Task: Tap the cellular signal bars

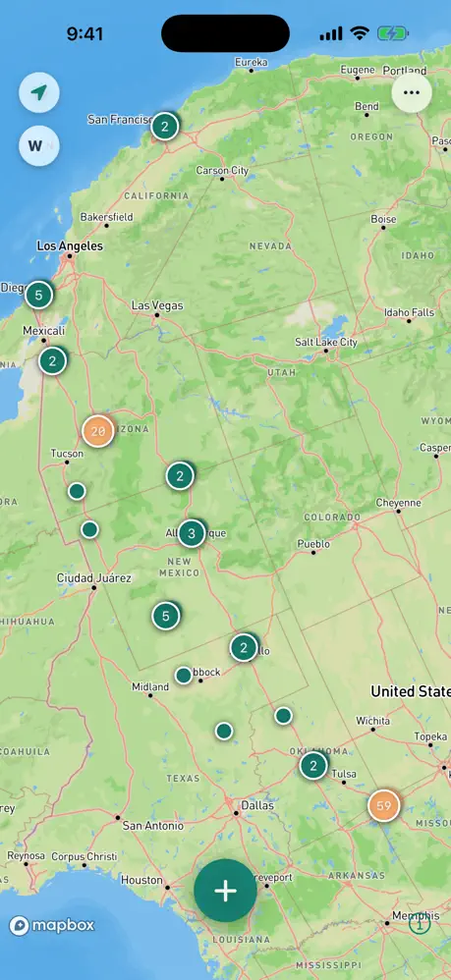Action: tap(331, 33)
